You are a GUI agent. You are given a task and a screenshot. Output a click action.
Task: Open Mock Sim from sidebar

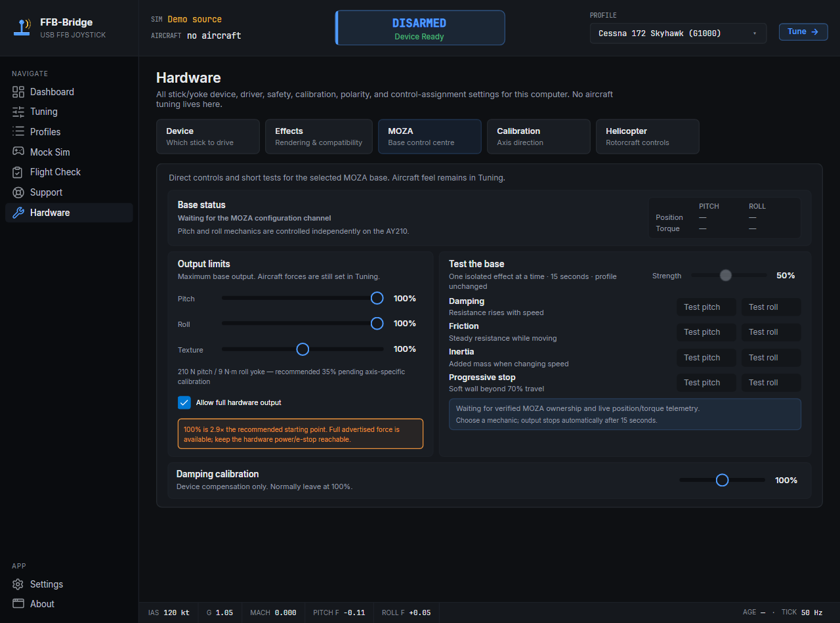pos(69,152)
